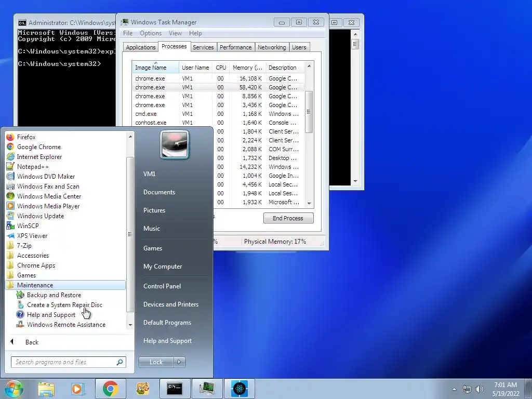Select chrome.exe row using 58,420 K
The height and width of the screenshot is (399, 532).
(x=218, y=87)
